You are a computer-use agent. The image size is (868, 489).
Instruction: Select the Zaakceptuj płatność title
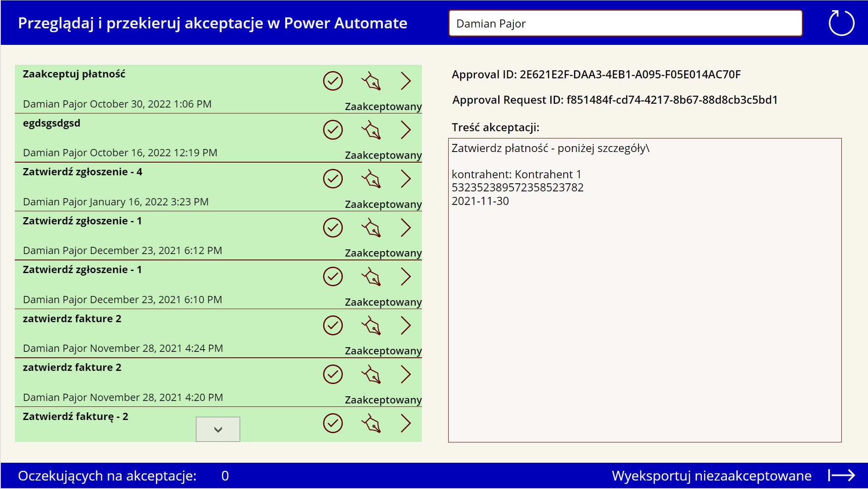(x=74, y=74)
